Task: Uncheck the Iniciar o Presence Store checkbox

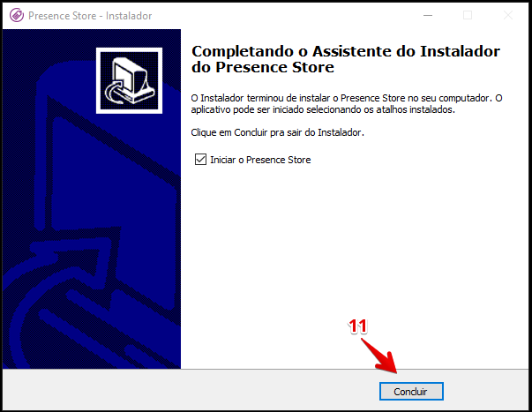Action: coord(200,159)
